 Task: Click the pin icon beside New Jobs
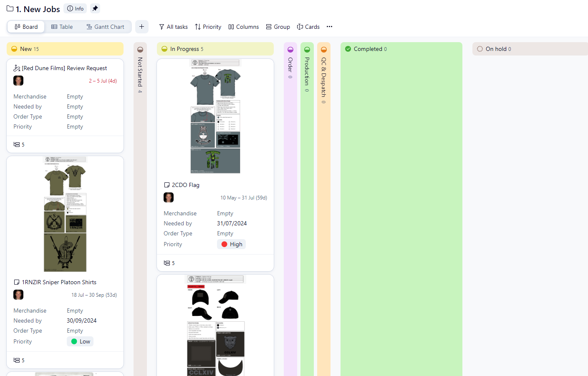(x=95, y=8)
